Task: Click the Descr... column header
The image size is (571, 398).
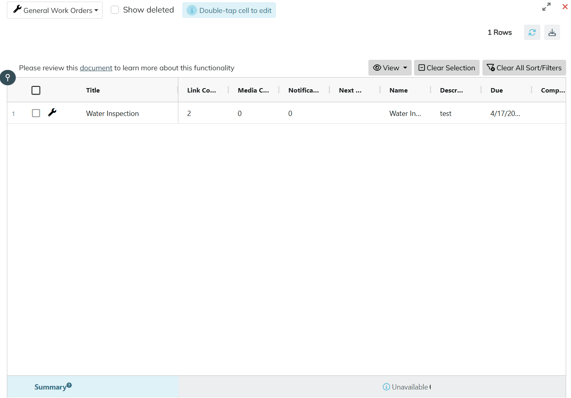Action: tap(451, 90)
